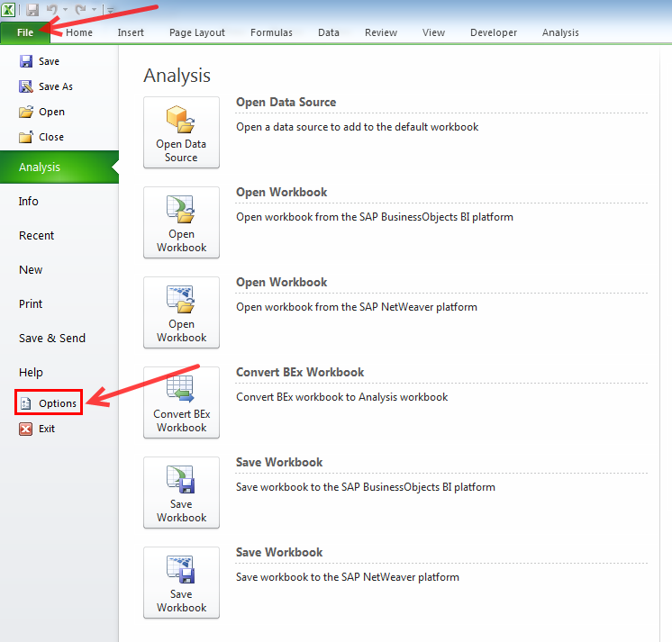Select Save & Send in the sidebar

52,339
